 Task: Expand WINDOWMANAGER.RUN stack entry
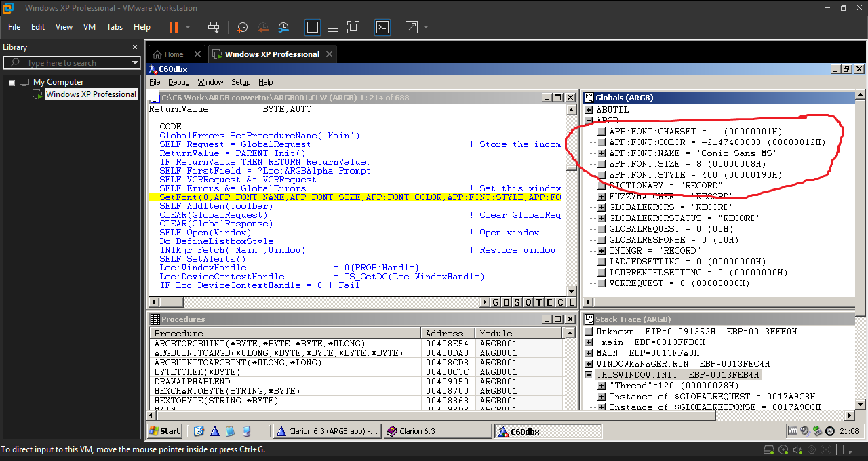pyautogui.click(x=589, y=364)
